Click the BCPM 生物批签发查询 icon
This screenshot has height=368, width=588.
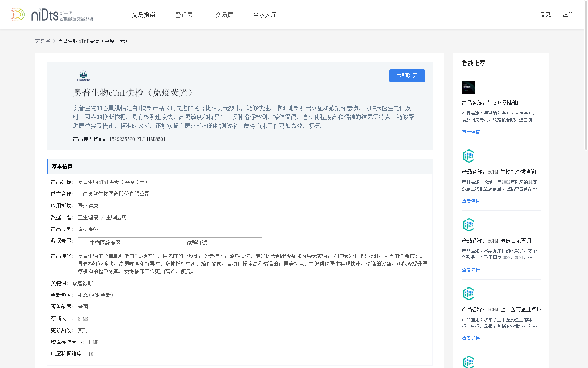click(469, 156)
